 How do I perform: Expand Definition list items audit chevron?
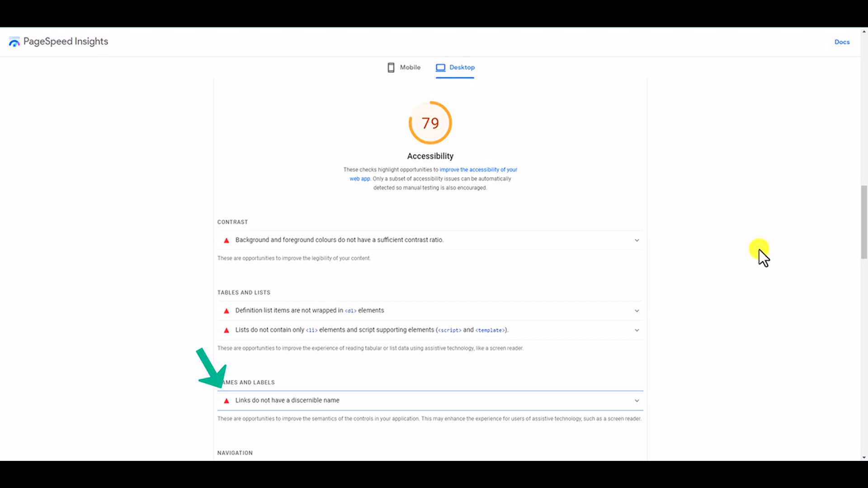pos(637,311)
